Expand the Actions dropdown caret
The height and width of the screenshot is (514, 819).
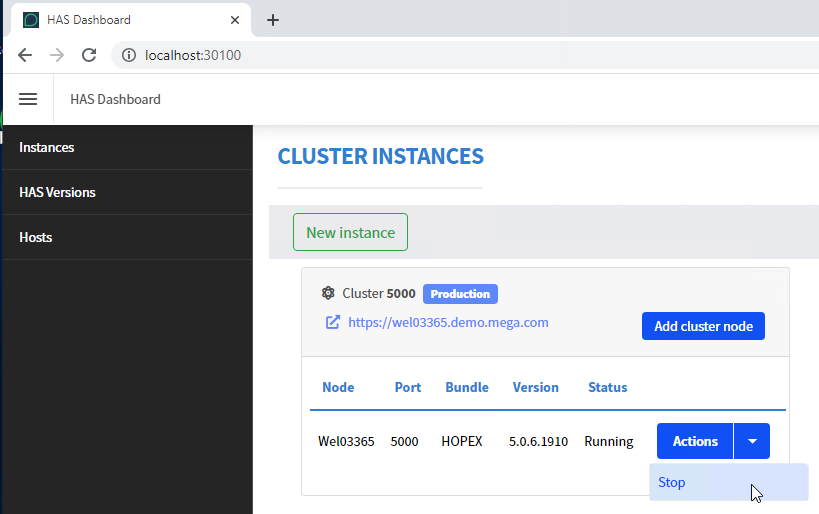[x=752, y=441]
